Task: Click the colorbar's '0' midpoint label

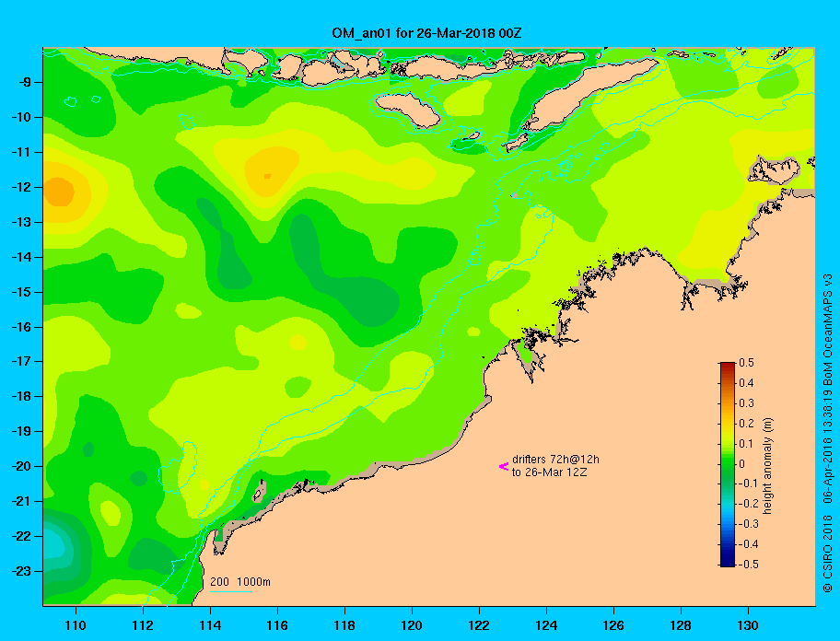Action: [x=742, y=464]
